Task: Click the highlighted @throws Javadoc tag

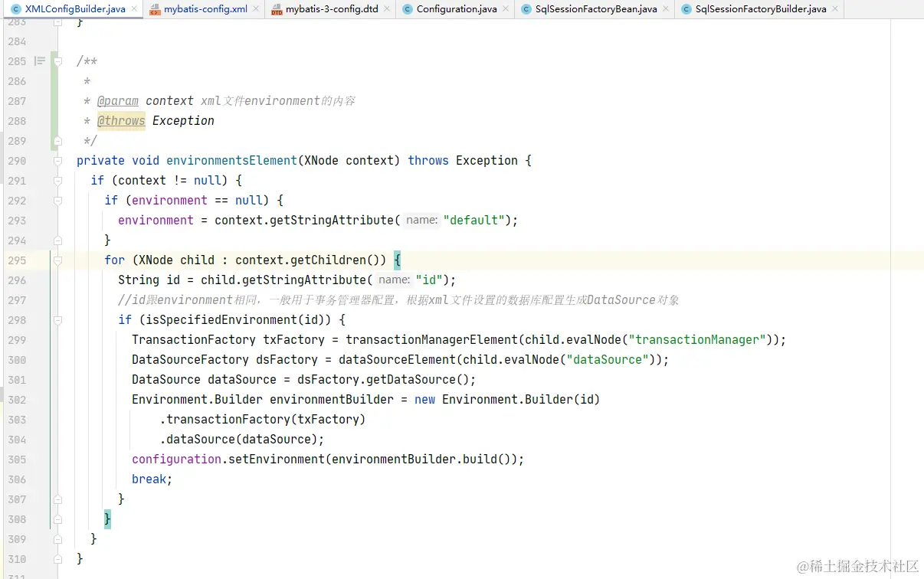Action: (121, 121)
